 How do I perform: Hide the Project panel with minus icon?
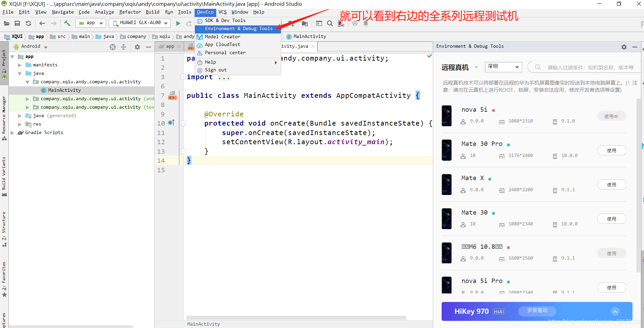[x=148, y=47]
